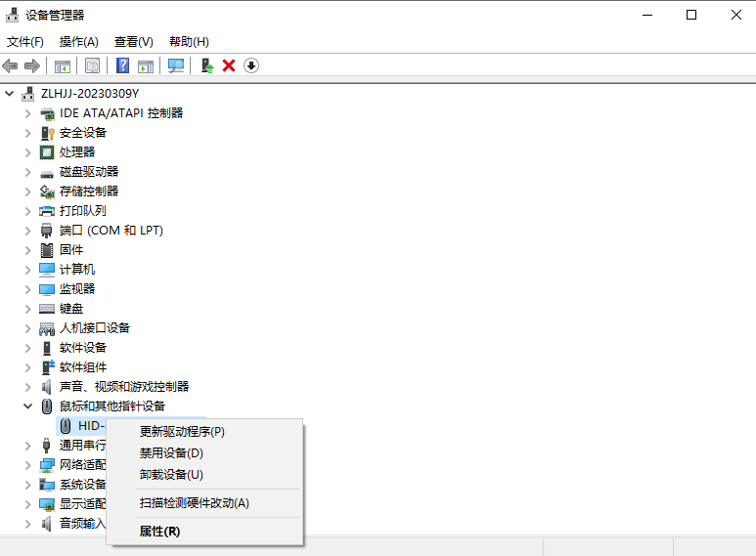The height and width of the screenshot is (556, 756).
Task: Click the down-arrow disable device icon
Action: coord(251,65)
